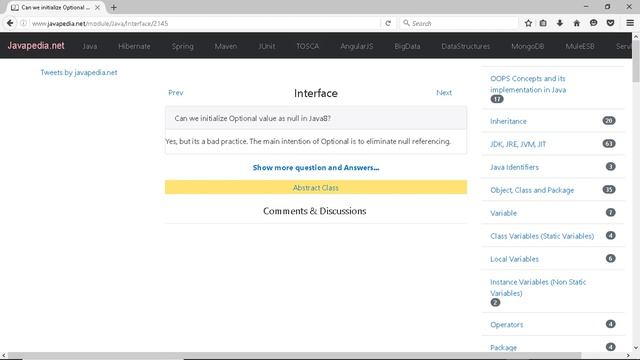Open the DataStructures navbar item
This screenshot has width=640, height=360.
coord(466,46)
